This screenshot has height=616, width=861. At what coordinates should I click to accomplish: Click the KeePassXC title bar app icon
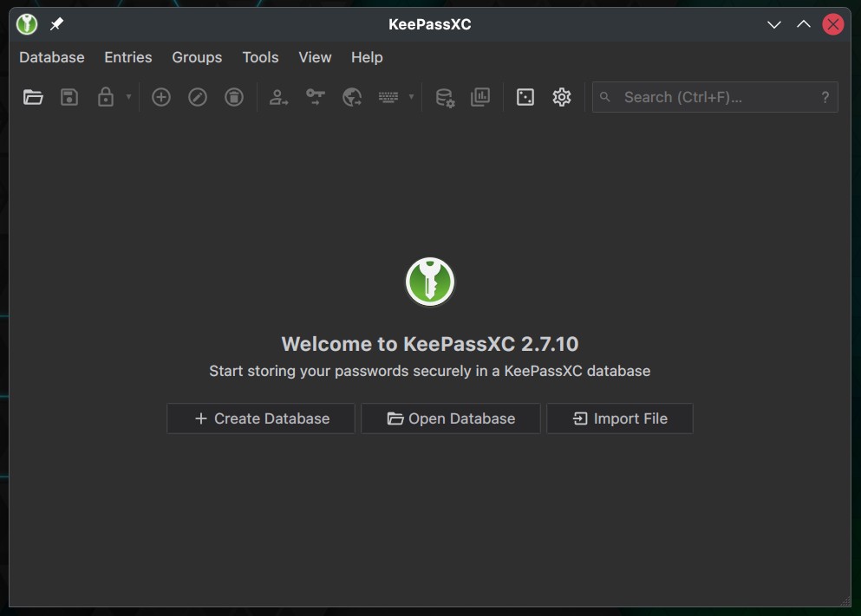[26, 24]
